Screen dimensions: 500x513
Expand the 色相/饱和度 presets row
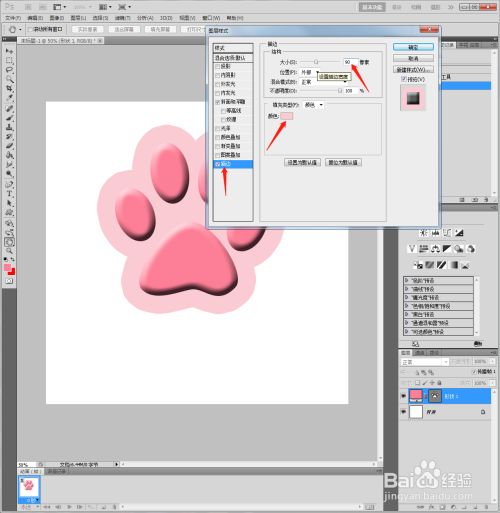point(406,306)
